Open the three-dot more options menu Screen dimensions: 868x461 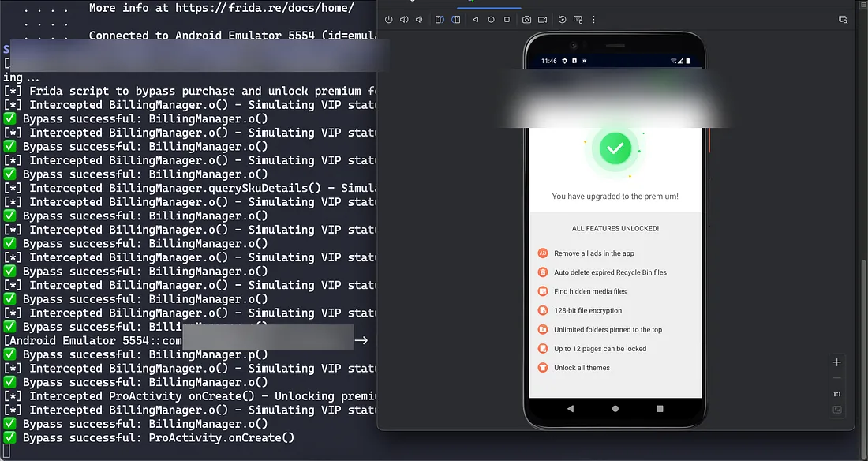click(x=594, y=20)
